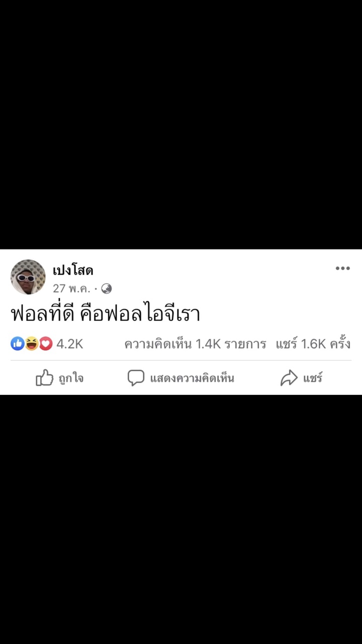
Task: View the 4.2K reactions list
Action: (69, 344)
